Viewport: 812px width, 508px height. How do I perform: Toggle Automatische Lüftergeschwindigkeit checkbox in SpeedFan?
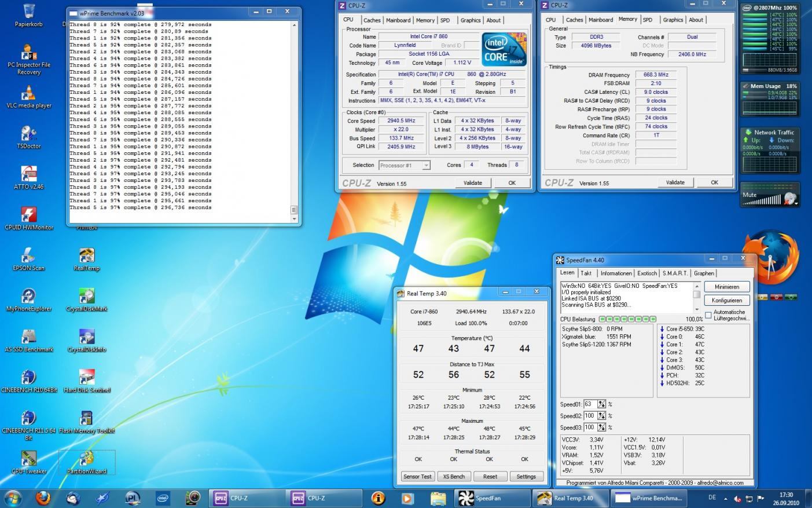[708, 315]
